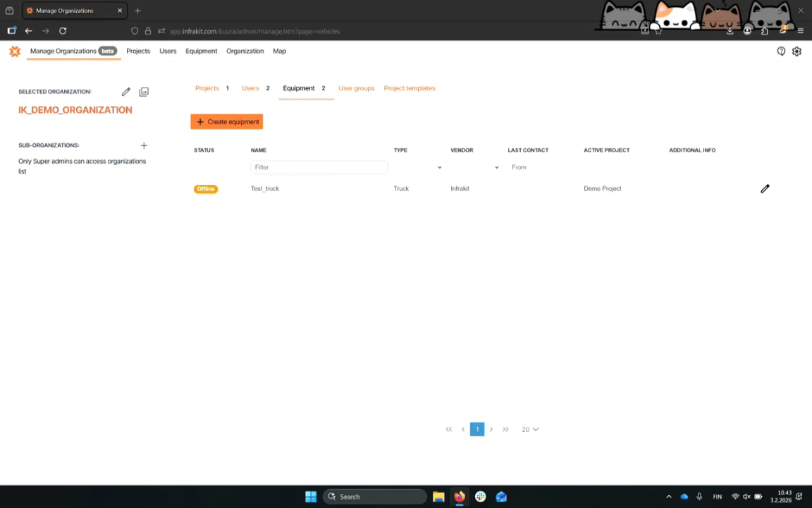Launch File Explorer from taskbar

click(x=438, y=497)
